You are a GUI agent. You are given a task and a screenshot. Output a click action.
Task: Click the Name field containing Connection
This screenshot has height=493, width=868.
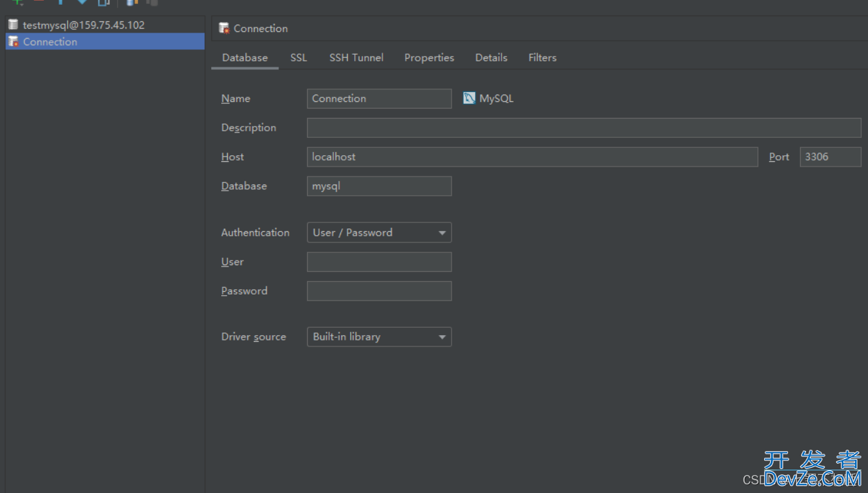pyautogui.click(x=379, y=99)
